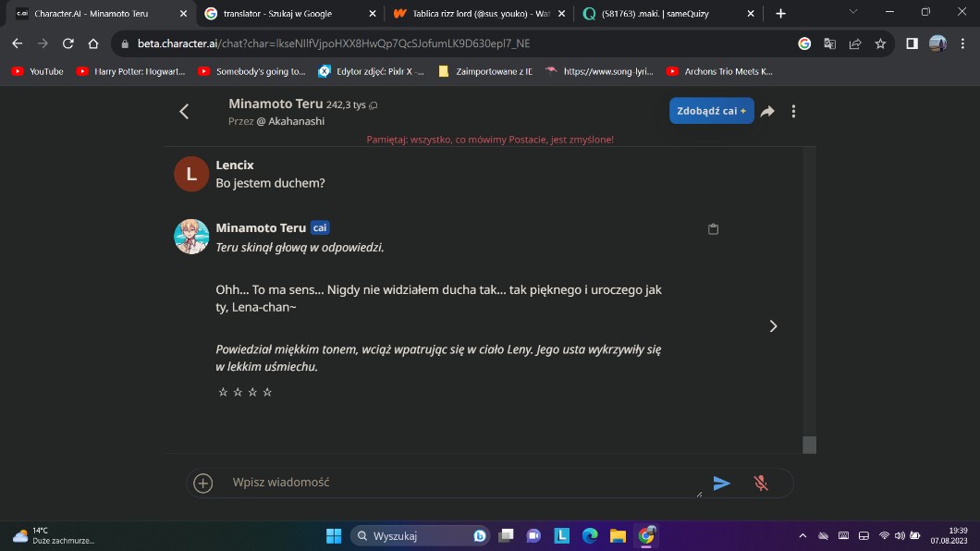Click the back arrow in chat header
The width and height of the screenshot is (980, 551).
[x=184, y=112]
